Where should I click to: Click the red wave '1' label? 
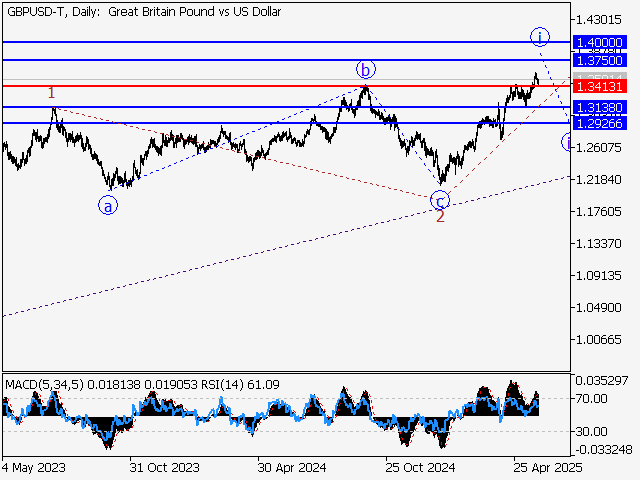[x=52, y=93]
